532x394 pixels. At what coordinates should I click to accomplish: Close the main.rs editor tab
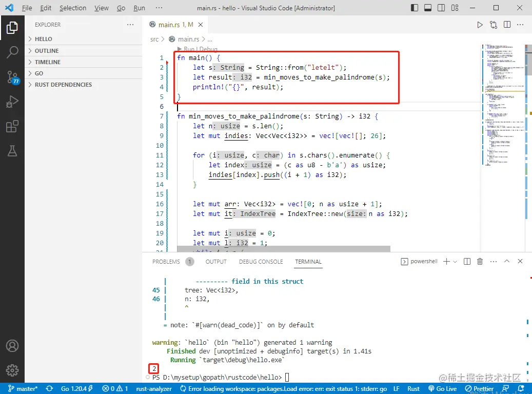[201, 25]
